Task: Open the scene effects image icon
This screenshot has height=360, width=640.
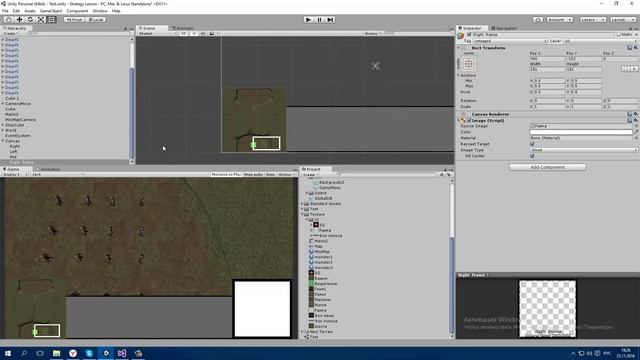Action: pyautogui.click(x=212, y=33)
